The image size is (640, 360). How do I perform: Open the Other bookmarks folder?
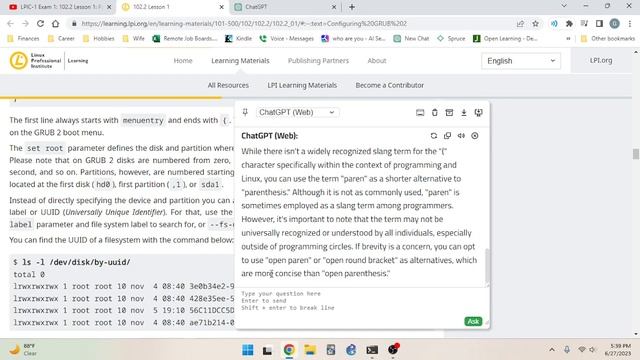coord(608,38)
